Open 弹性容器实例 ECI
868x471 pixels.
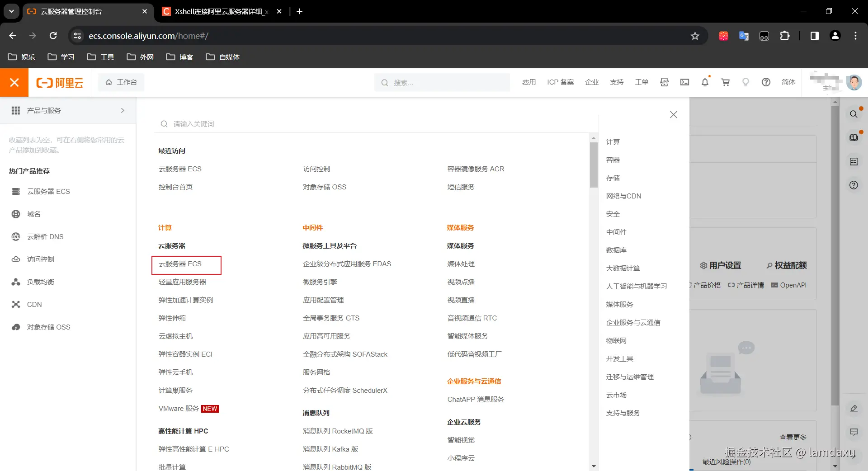(x=185, y=354)
